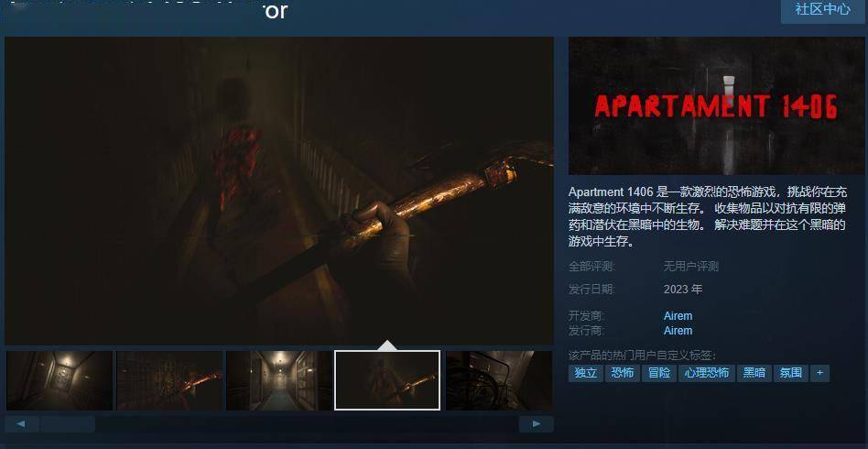This screenshot has height=449, width=868.
Task: Click the 该产品的热门用户自定义标签 heading
Action: (x=642, y=356)
